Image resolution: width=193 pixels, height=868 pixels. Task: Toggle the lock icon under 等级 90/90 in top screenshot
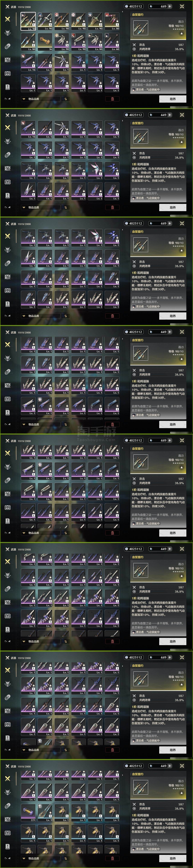coord(182,33)
